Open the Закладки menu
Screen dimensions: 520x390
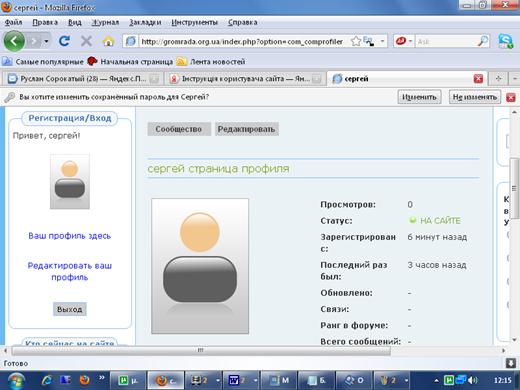[x=145, y=22]
